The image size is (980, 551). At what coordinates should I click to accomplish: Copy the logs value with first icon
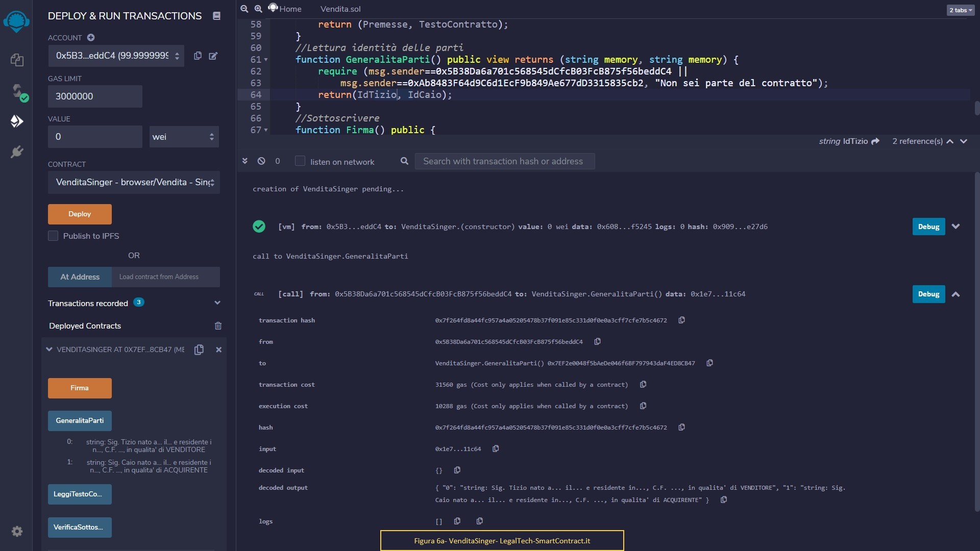pyautogui.click(x=457, y=521)
